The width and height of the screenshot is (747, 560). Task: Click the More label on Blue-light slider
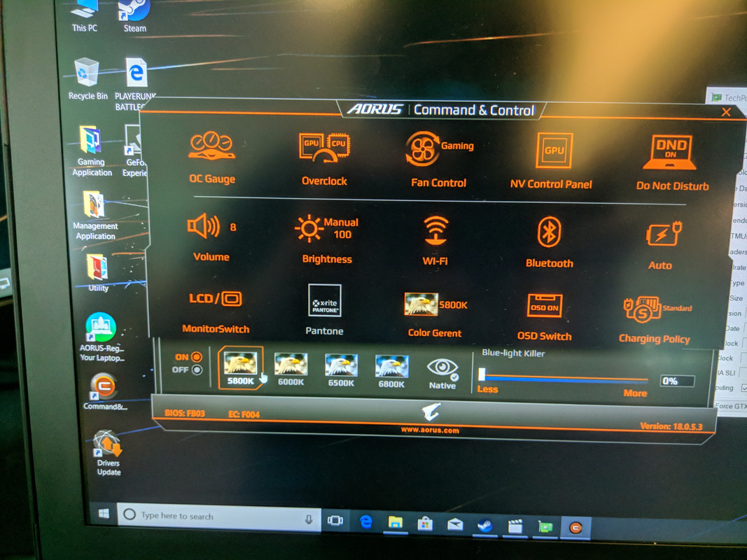click(x=635, y=393)
